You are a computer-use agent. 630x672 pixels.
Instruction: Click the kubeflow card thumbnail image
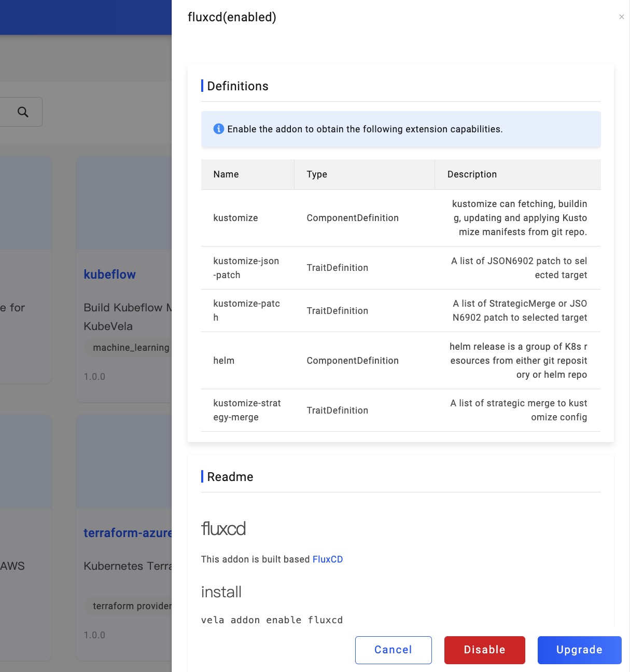[124, 203]
